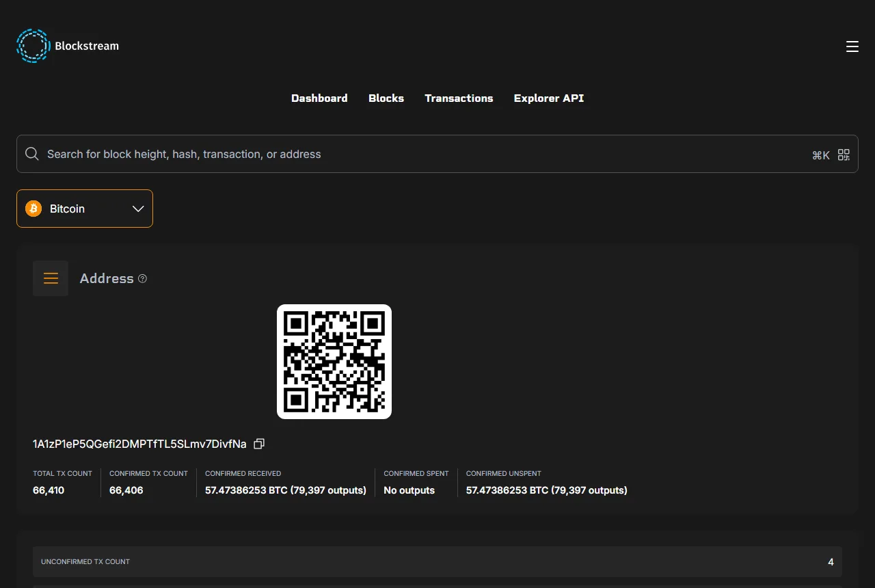Click the help icon next to Address

[142, 278]
